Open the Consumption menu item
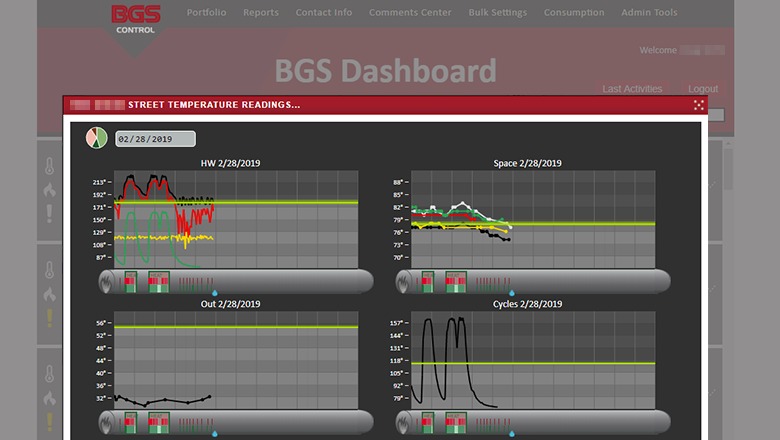Image resolution: width=780 pixels, height=440 pixels. (x=574, y=12)
